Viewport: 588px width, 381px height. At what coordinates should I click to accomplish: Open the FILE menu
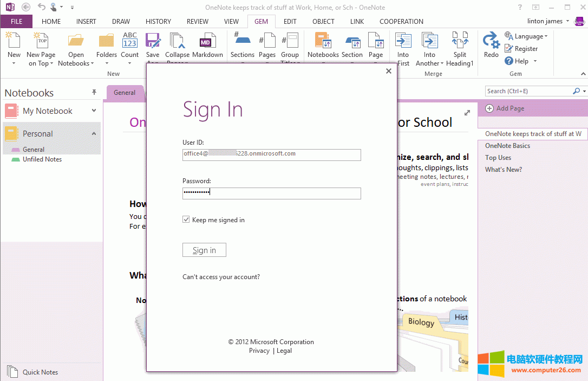point(16,21)
